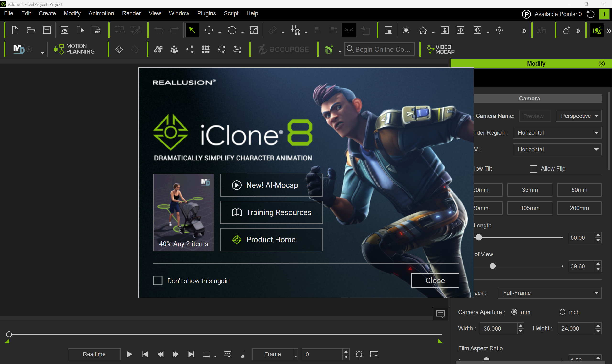This screenshot has width=612, height=364.
Task: Click the crowd characters icon
Action: coord(174,49)
